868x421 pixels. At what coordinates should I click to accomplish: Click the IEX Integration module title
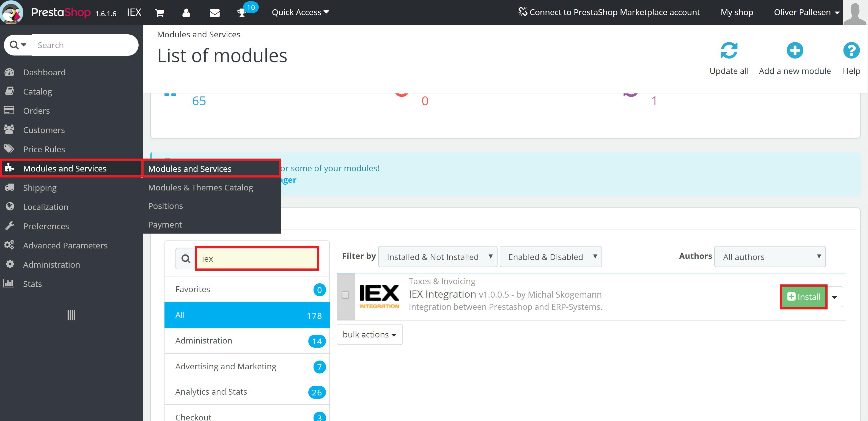coord(442,294)
